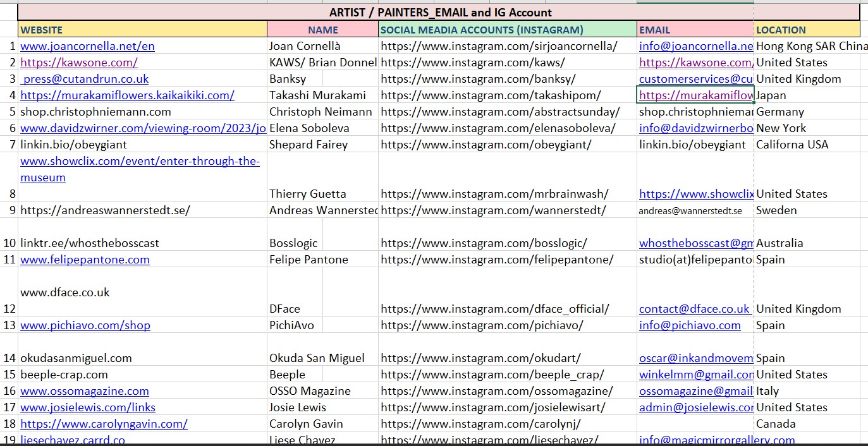Open the press@cutandrun.co.uk link
Viewport: 868px width, 446px height.
[x=85, y=79]
